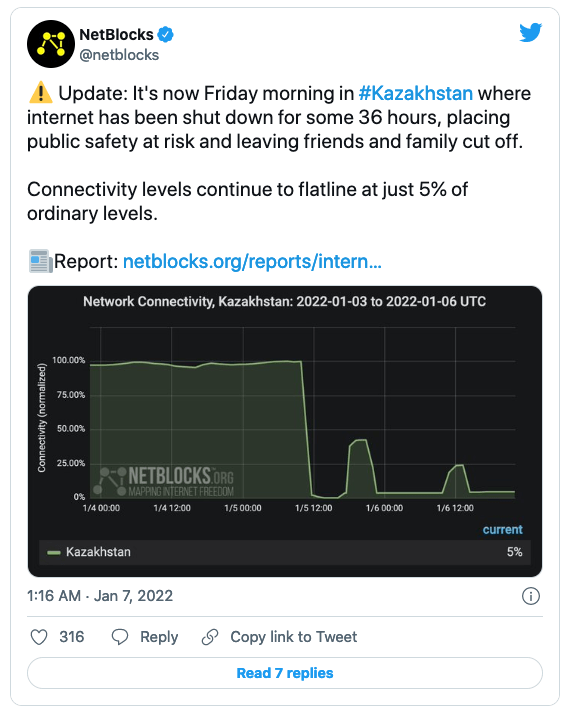Select Copy link to Tweet
The image size is (569, 716).
[x=294, y=637]
